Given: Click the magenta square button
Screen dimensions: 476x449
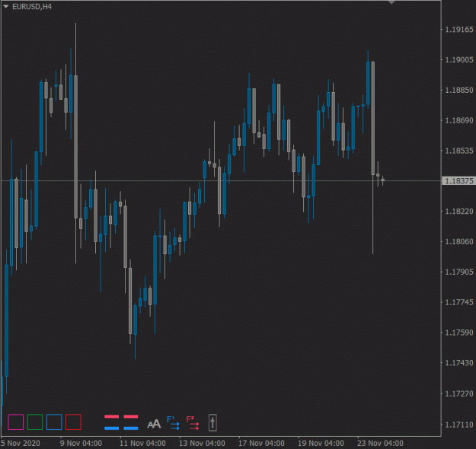Looking at the screenshot, I should coord(15,422).
